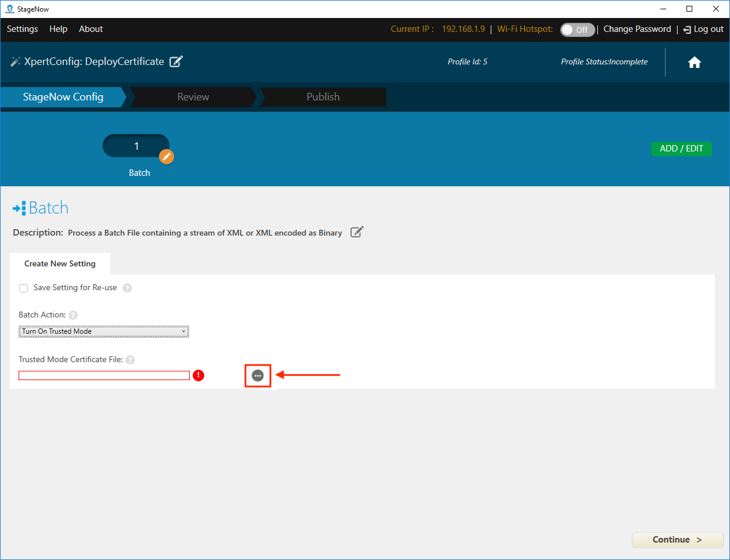Click the Trusted Mode Certificate File field
The image size is (730, 560).
[x=104, y=375]
